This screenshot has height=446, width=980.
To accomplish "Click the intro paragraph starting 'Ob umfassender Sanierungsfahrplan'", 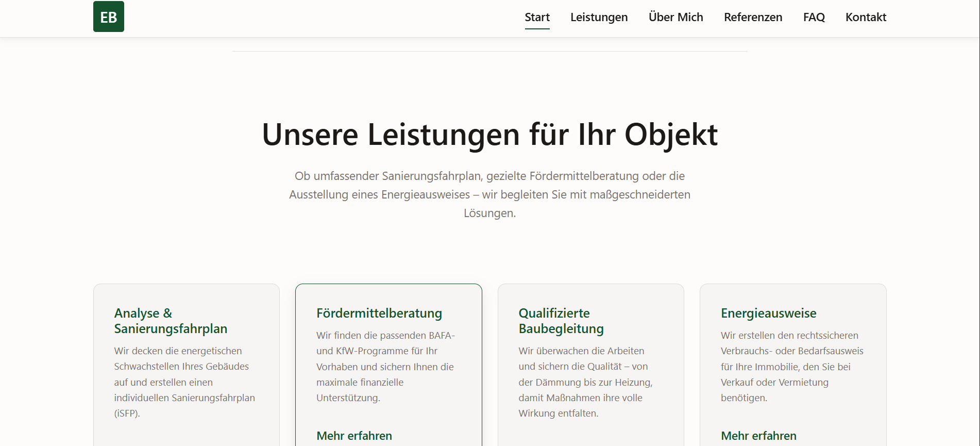I will tap(489, 194).
